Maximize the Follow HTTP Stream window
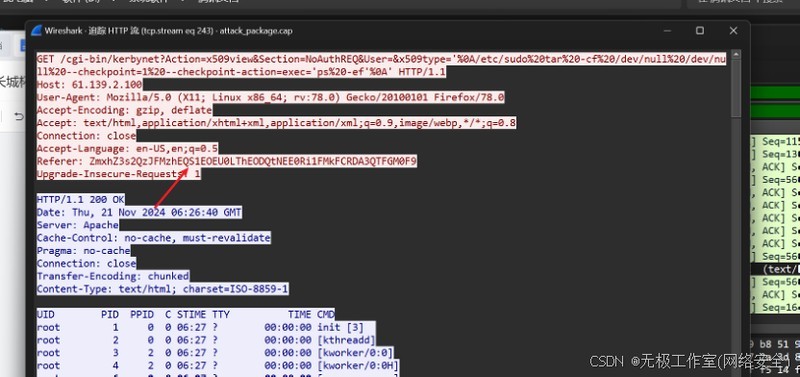This screenshot has height=377, width=800. (699, 31)
